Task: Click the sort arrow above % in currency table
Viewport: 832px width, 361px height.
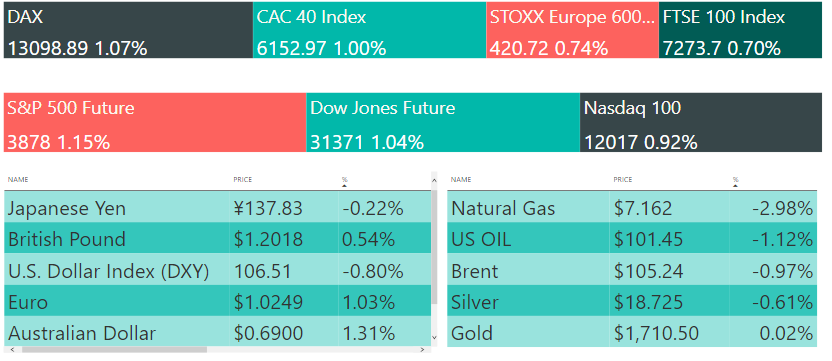Action: coord(344,186)
